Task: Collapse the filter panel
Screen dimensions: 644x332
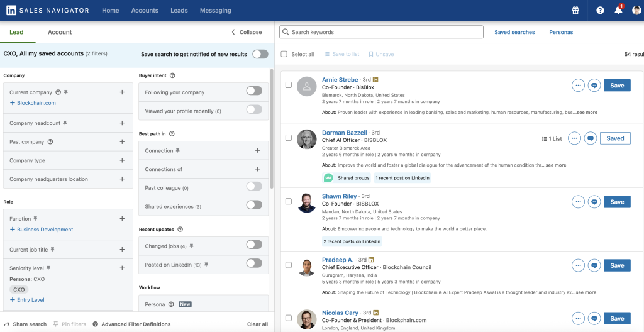Action: pos(247,32)
